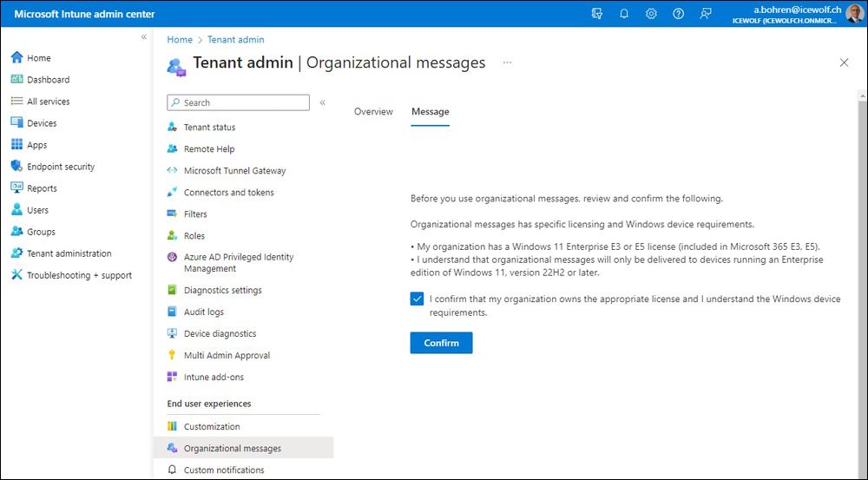Uncheck the license confirmation checkbox
The image size is (868, 480).
point(417,299)
